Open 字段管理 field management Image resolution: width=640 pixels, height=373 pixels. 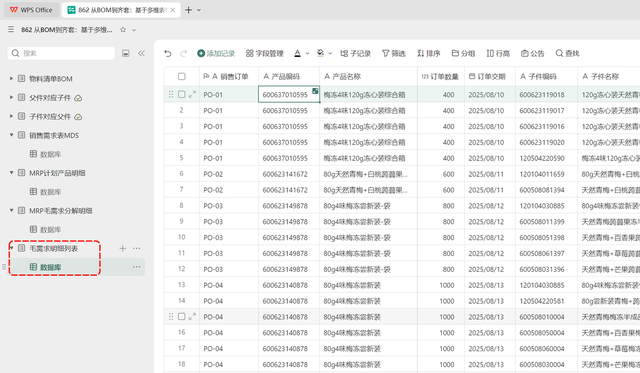pos(264,53)
